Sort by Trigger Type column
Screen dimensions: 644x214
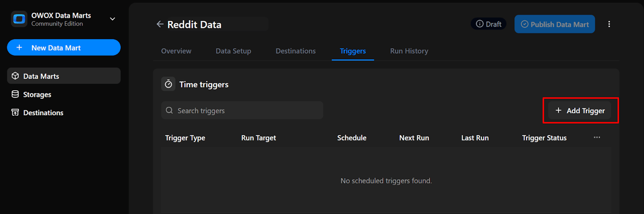185,138
